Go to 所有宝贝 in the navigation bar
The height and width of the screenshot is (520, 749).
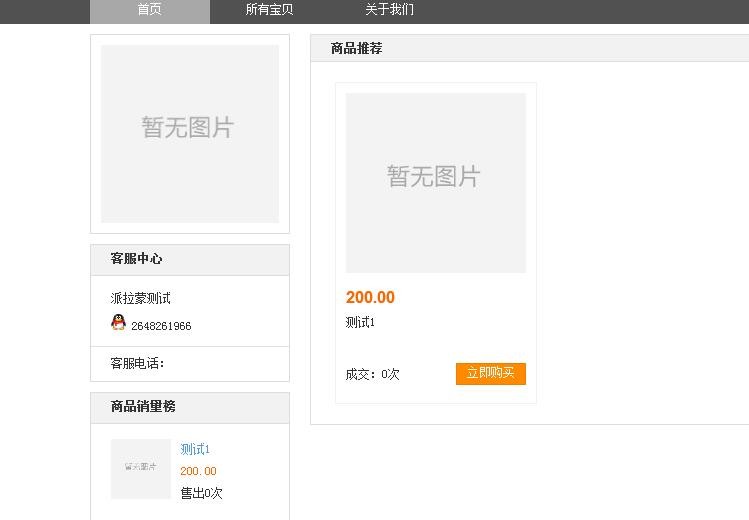tap(269, 10)
